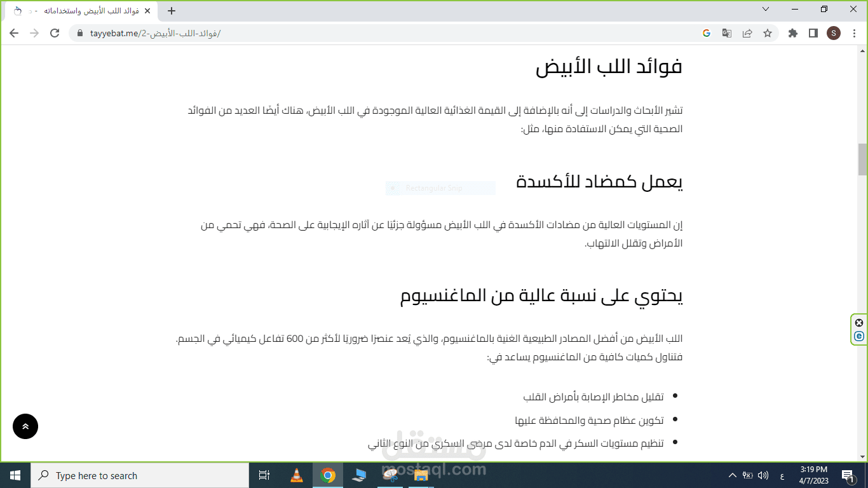Click heading فوائد اللب الأبيض

pyautogui.click(x=609, y=67)
